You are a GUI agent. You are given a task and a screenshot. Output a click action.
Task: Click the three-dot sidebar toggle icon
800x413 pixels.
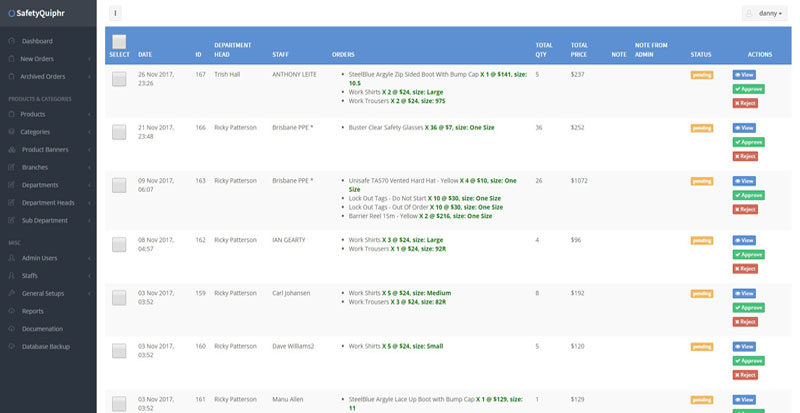pos(116,14)
